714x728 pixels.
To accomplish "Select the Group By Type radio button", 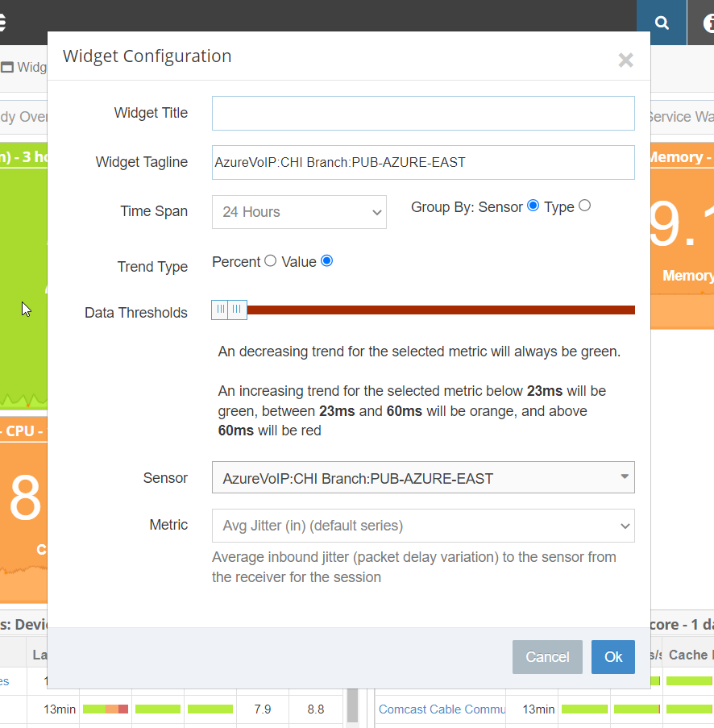I will 585,206.
